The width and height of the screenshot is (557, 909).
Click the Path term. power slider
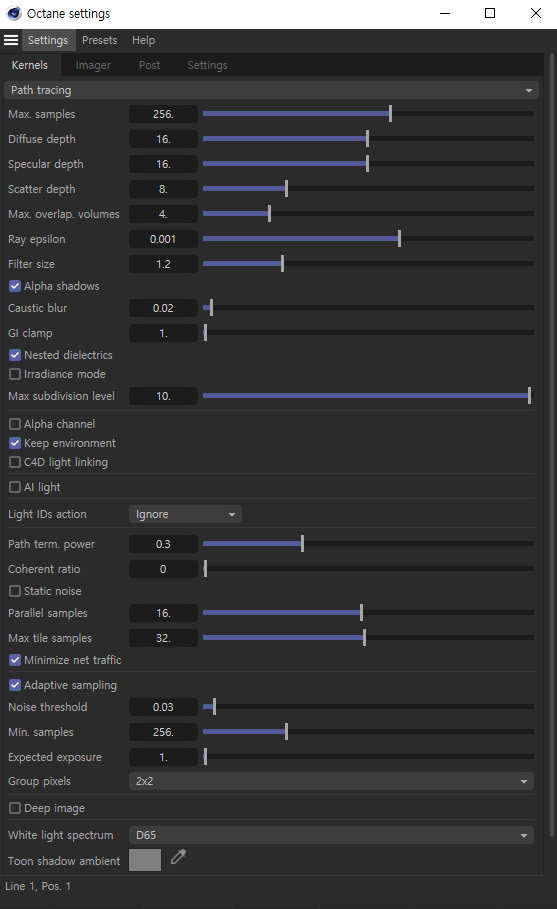[368, 543]
